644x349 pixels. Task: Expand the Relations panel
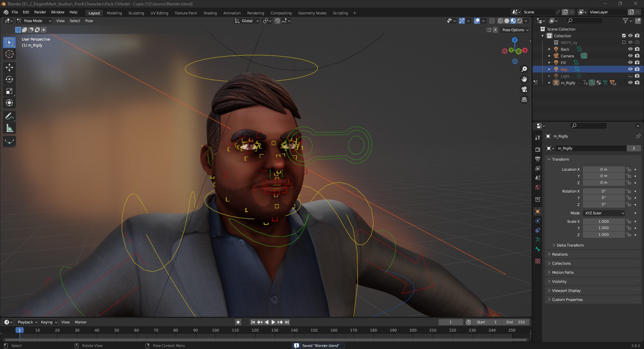[x=593, y=254]
